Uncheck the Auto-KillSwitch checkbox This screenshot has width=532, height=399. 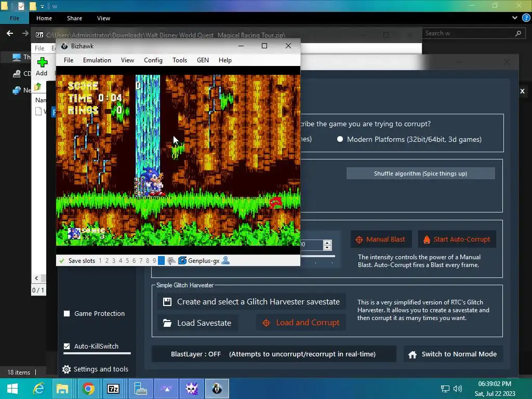(67, 347)
